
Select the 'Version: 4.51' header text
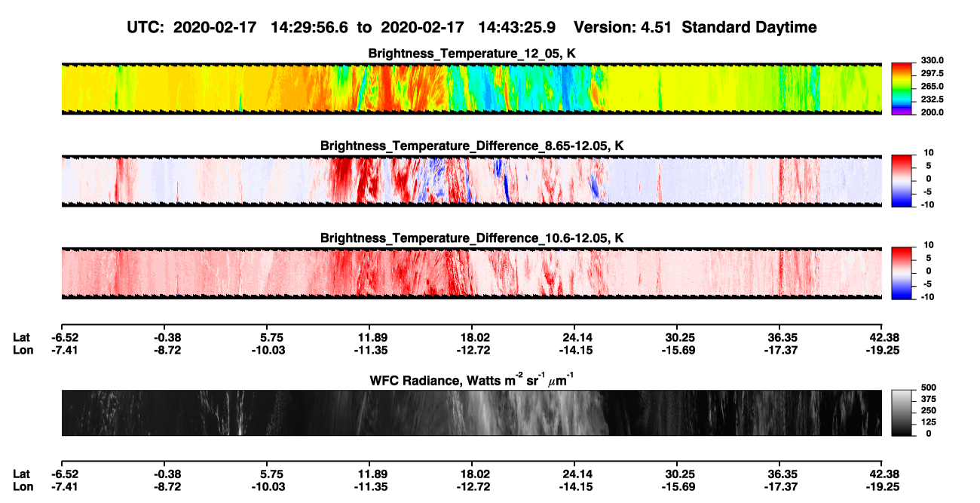pos(623,27)
